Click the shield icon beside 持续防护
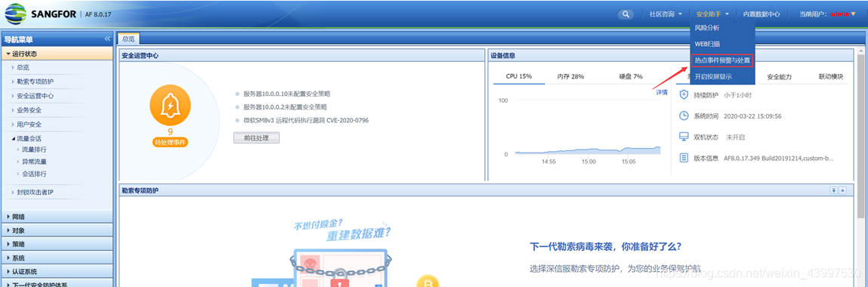Image resolution: width=868 pixels, height=287 pixels. (684, 94)
